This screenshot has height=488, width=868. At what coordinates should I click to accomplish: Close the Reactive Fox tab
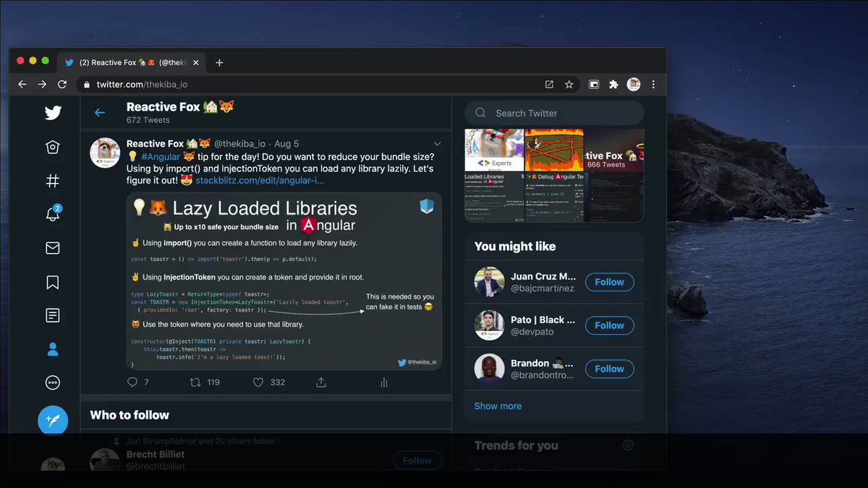tap(196, 63)
